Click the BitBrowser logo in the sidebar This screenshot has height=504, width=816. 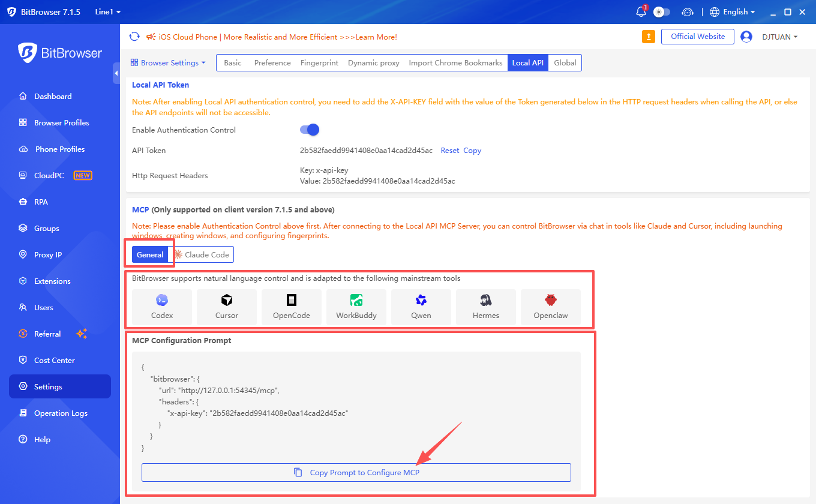pos(60,53)
